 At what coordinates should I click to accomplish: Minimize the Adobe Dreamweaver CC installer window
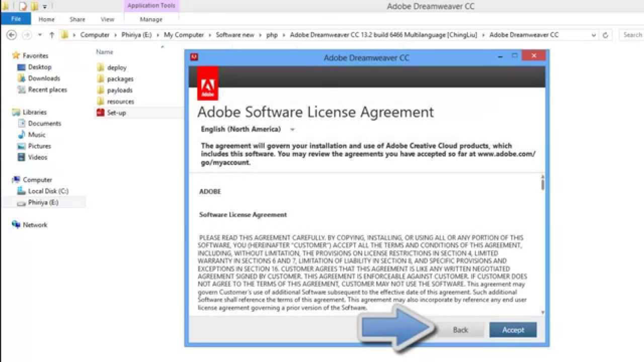coord(501,56)
